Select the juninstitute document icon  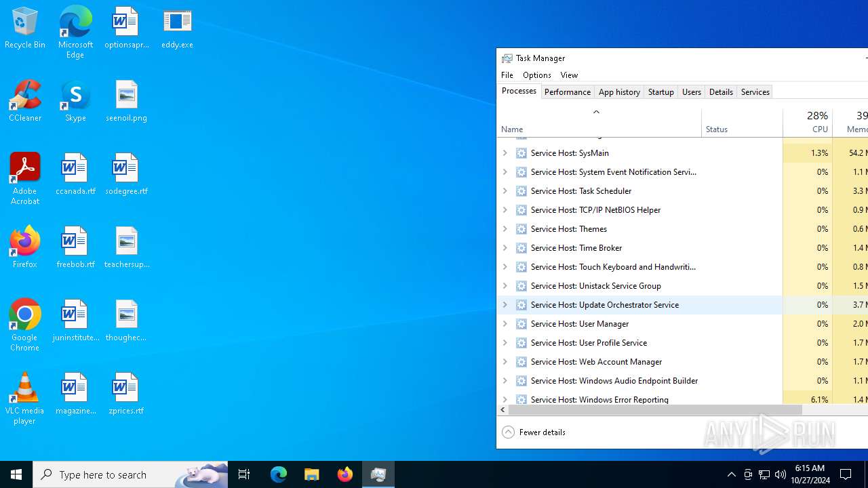75,321
